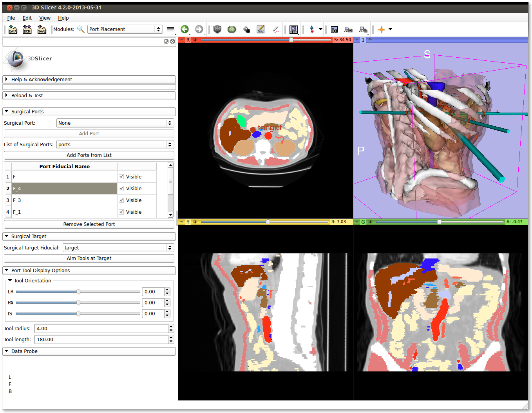Click the SAVE scene icon

42,29
